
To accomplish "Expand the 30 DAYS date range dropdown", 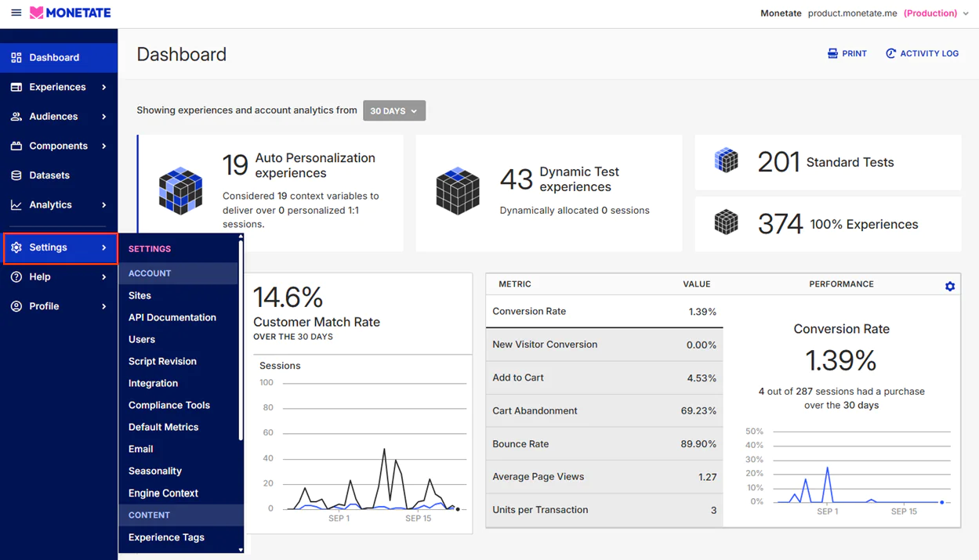I will coord(393,110).
